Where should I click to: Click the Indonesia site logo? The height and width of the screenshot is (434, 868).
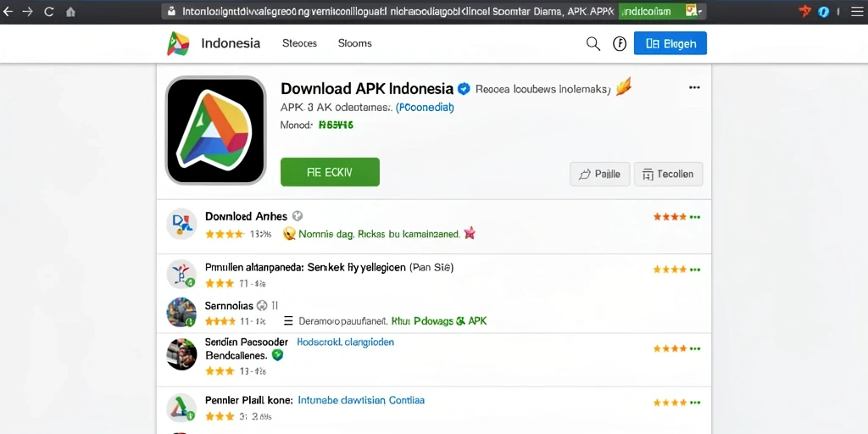pyautogui.click(x=178, y=43)
